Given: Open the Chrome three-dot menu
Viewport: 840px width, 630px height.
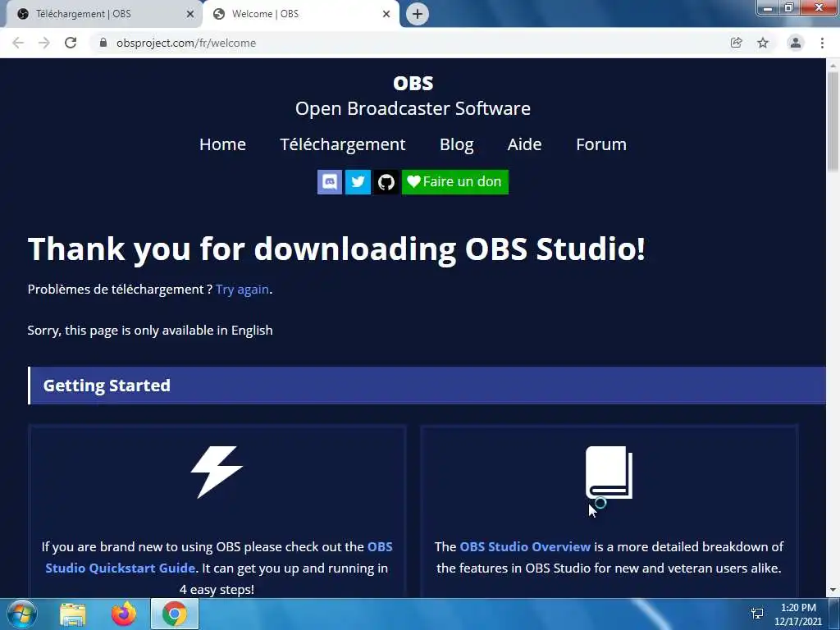Looking at the screenshot, I should click(x=822, y=43).
